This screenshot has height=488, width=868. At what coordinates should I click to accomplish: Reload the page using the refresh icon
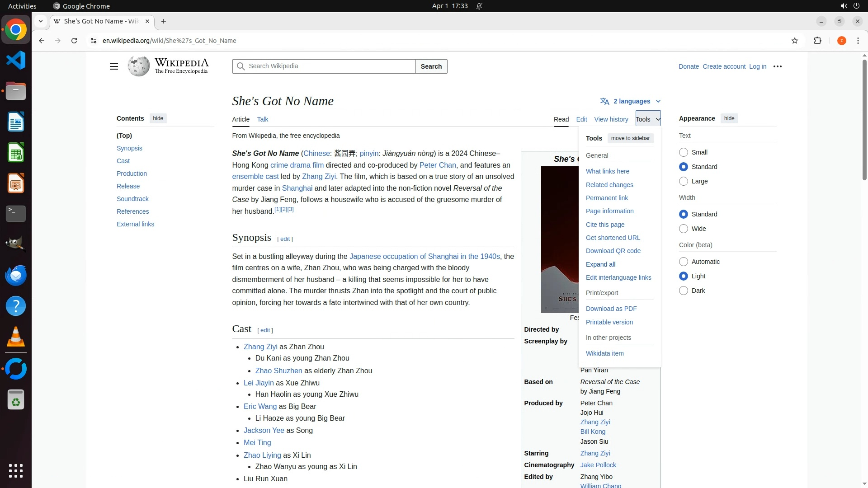pos(74,41)
